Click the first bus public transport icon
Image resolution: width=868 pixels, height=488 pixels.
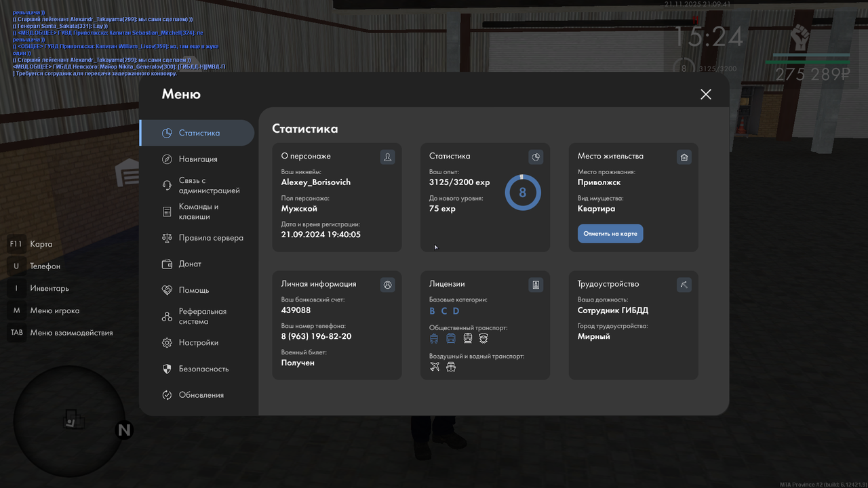pos(434,338)
